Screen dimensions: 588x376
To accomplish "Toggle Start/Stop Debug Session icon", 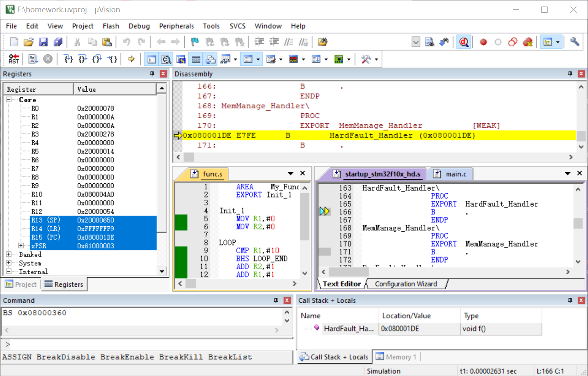I will (x=464, y=42).
